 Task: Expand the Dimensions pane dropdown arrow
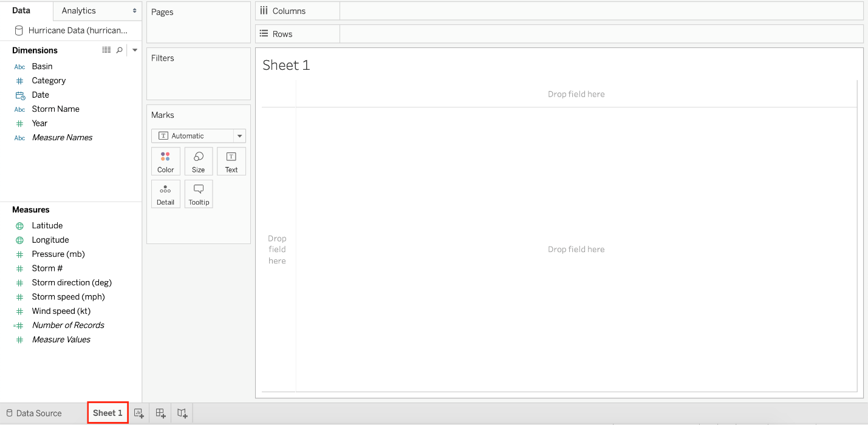pos(135,50)
